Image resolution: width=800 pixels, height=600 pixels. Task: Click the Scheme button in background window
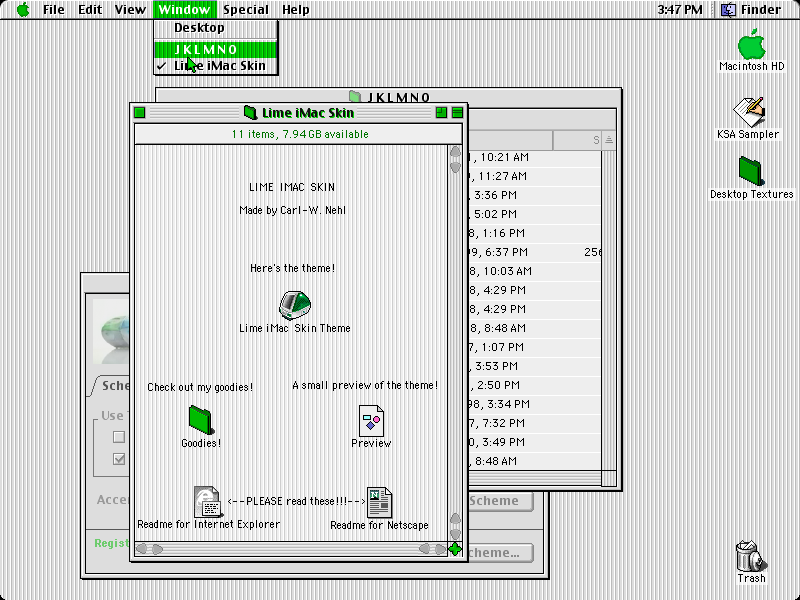point(501,501)
